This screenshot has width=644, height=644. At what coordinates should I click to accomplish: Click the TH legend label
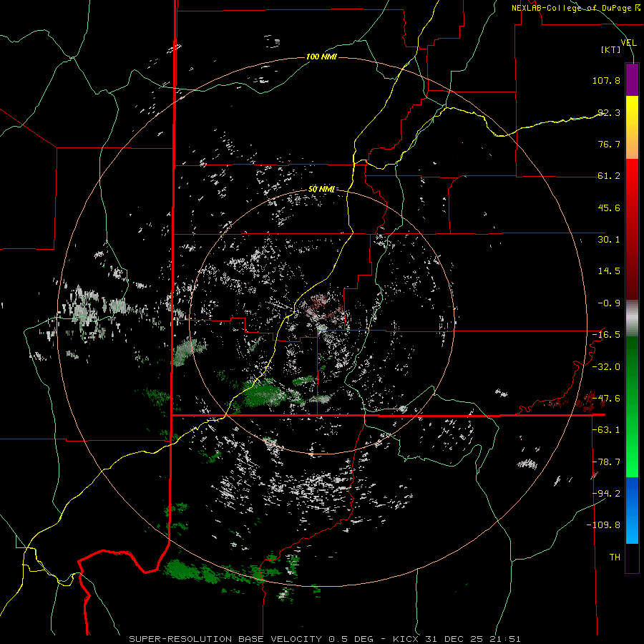615,557
